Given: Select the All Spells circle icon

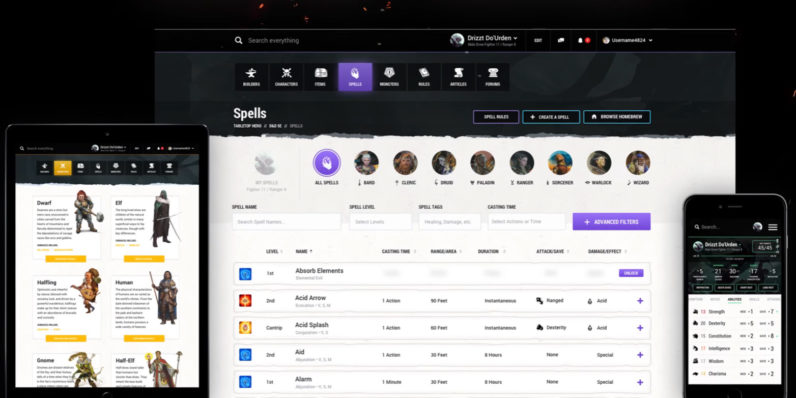Looking at the screenshot, I should tap(327, 163).
